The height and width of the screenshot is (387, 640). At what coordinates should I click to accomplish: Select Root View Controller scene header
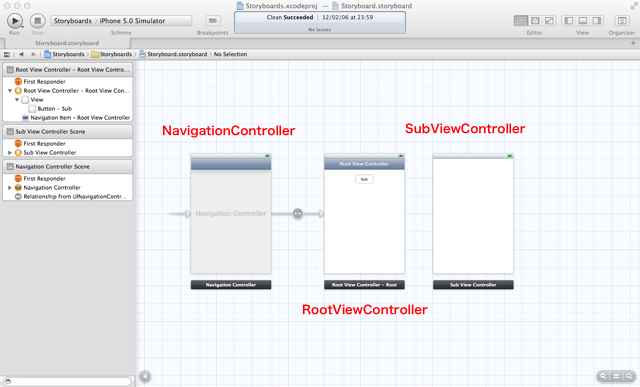coord(68,70)
